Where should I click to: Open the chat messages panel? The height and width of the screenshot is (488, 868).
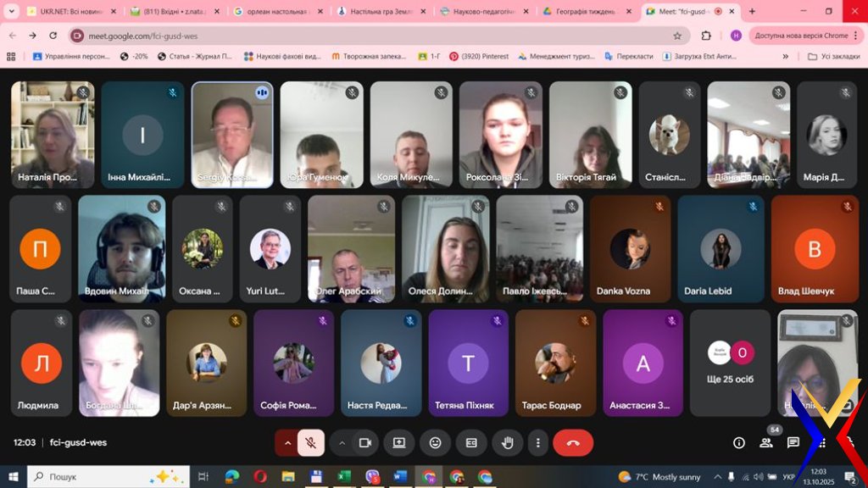(x=793, y=442)
